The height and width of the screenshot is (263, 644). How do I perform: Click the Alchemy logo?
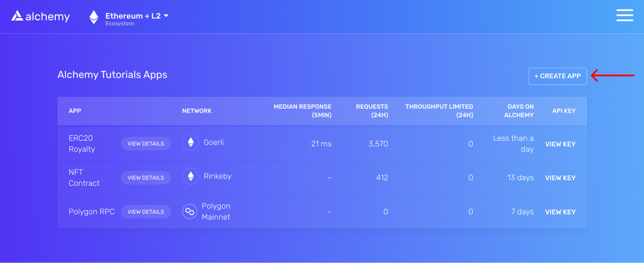pos(41,16)
